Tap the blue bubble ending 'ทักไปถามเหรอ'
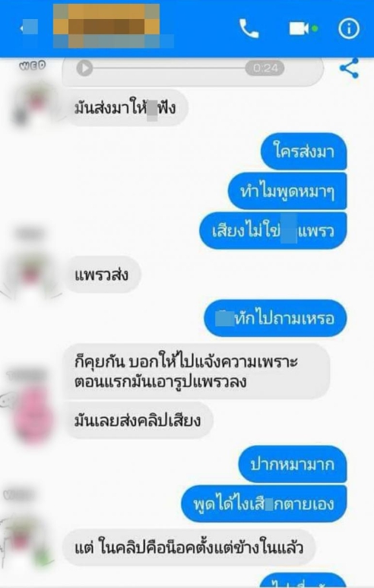Viewport: 374px width, 588px height. pyautogui.click(x=275, y=318)
